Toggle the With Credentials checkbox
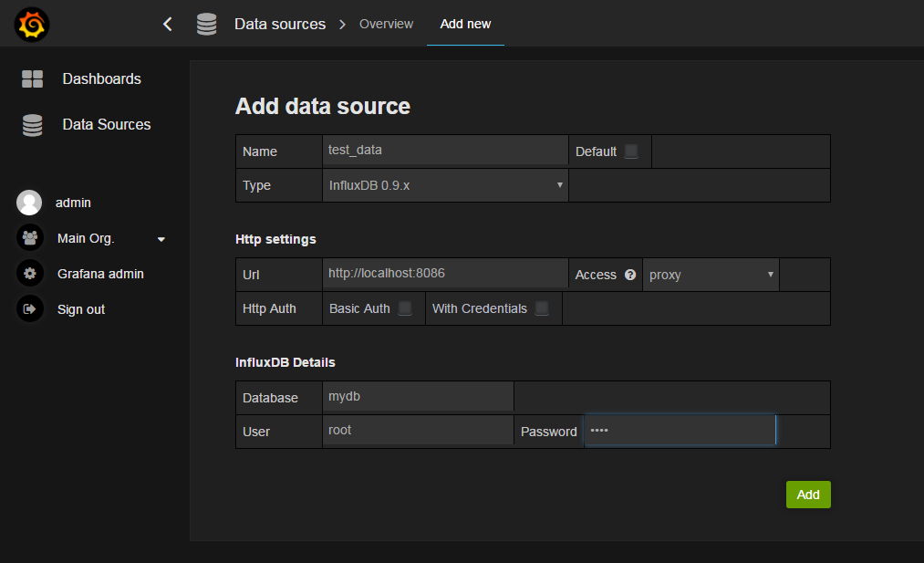This screenshot has width=924, height=563. tap(542, 308)
